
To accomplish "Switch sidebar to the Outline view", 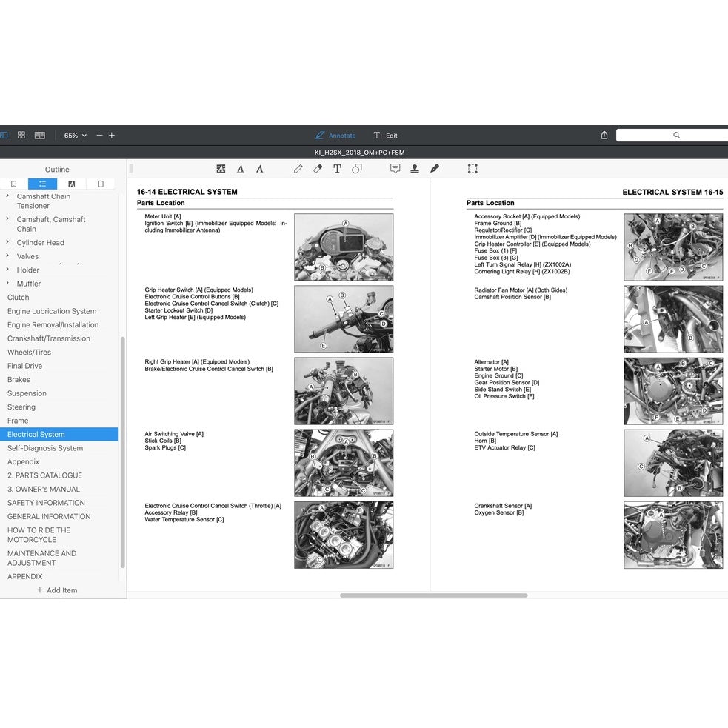I will pyautogui.click(x=42, y=183).
